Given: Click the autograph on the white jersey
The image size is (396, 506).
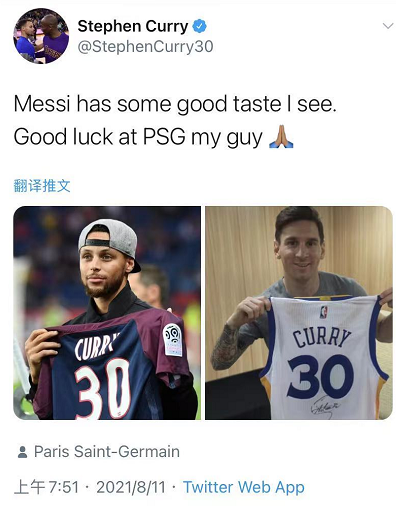Looking at the screenshot, I should [x=325, y=406].
